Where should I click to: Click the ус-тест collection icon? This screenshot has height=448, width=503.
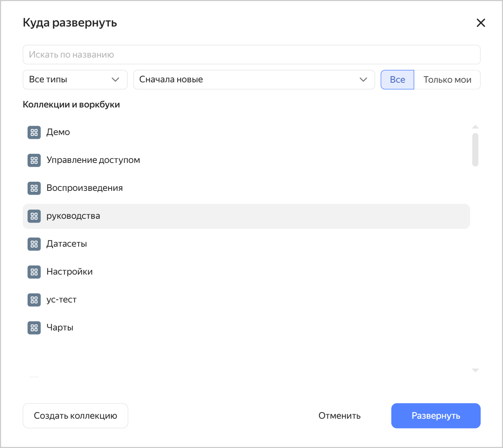pyautogui.click(x=34, y=300)
